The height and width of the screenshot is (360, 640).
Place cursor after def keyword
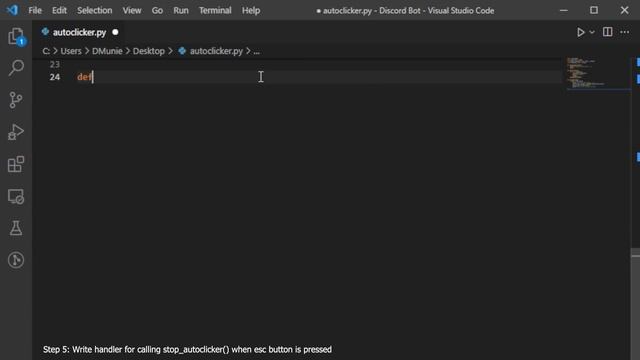pos(93,77)
